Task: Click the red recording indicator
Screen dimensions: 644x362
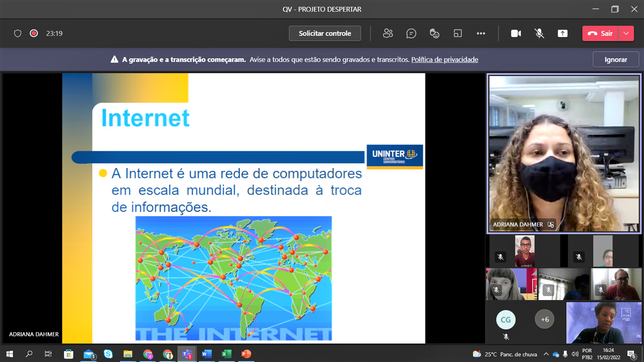Action: pos(34,33)
